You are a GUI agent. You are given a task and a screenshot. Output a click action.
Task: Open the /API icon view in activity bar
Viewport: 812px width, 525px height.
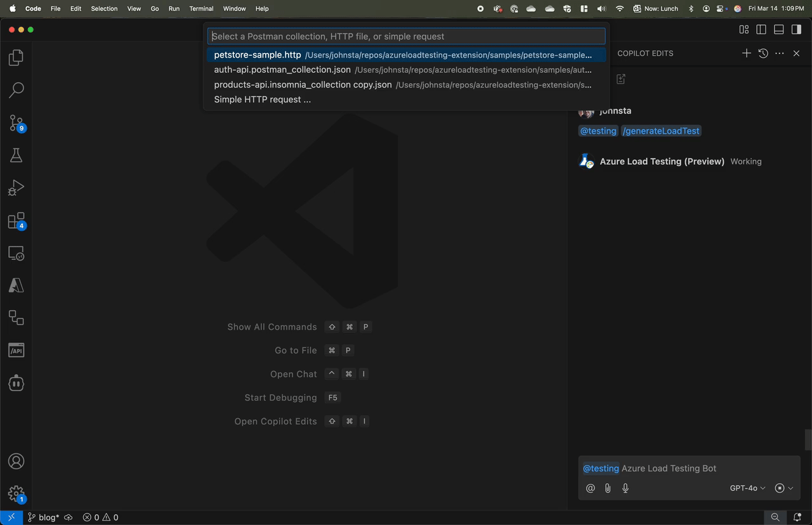point(16,318)
